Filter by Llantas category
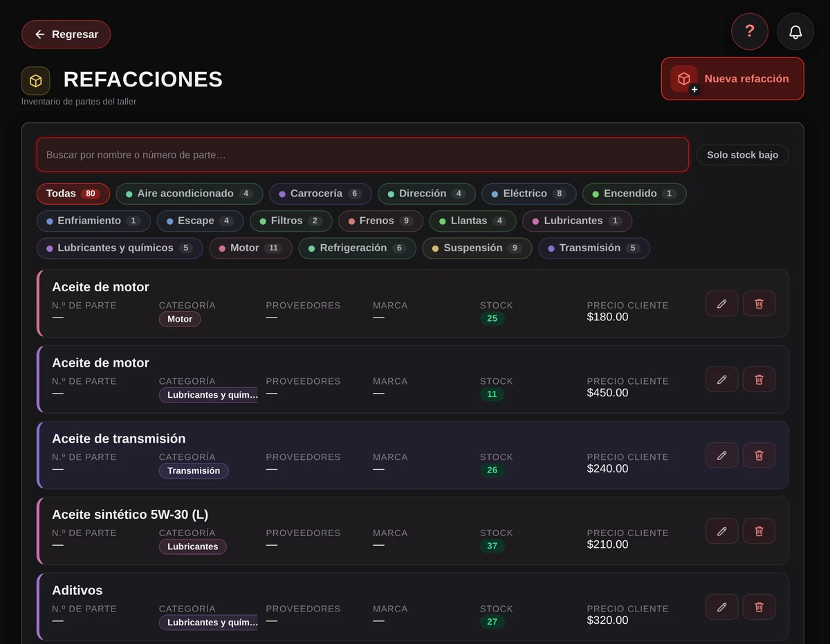The width and height of the screenshot is (830, 644). (472, 221)
